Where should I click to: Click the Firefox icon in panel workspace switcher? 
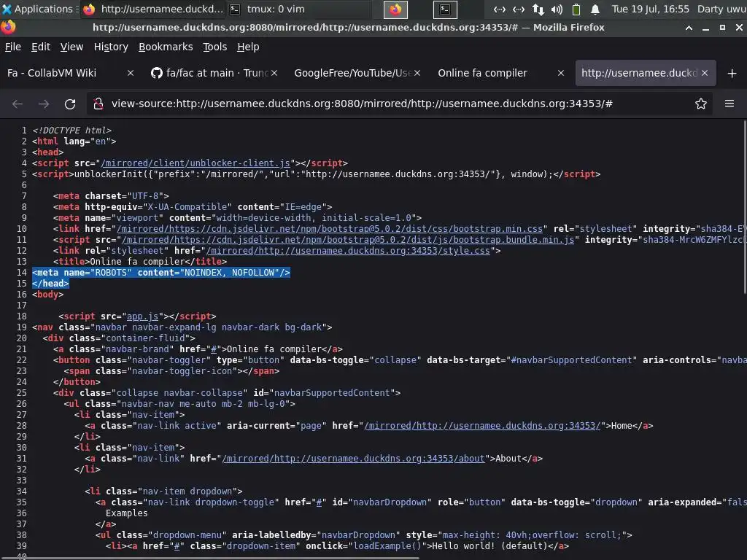pyautogui.click(x=395, y=9)
